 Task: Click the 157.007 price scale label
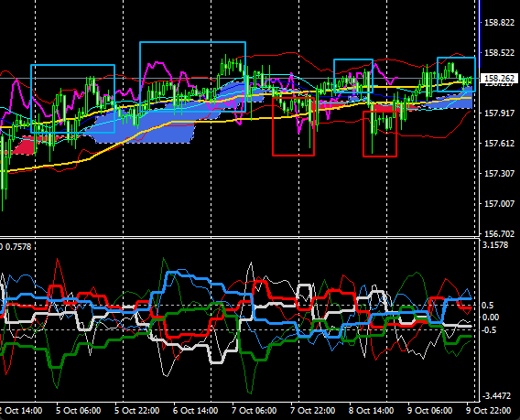500,203
